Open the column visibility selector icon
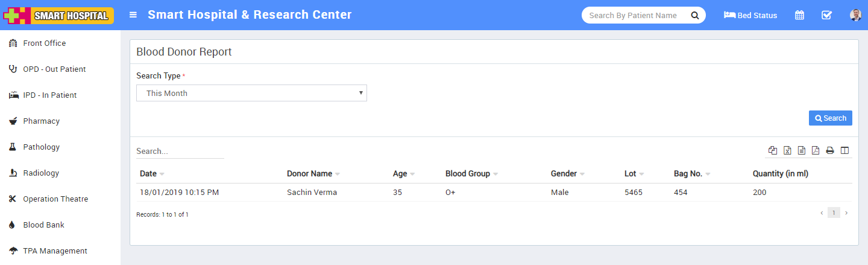Viewport: 868px width, 265px height. click(x=844, y=150)
